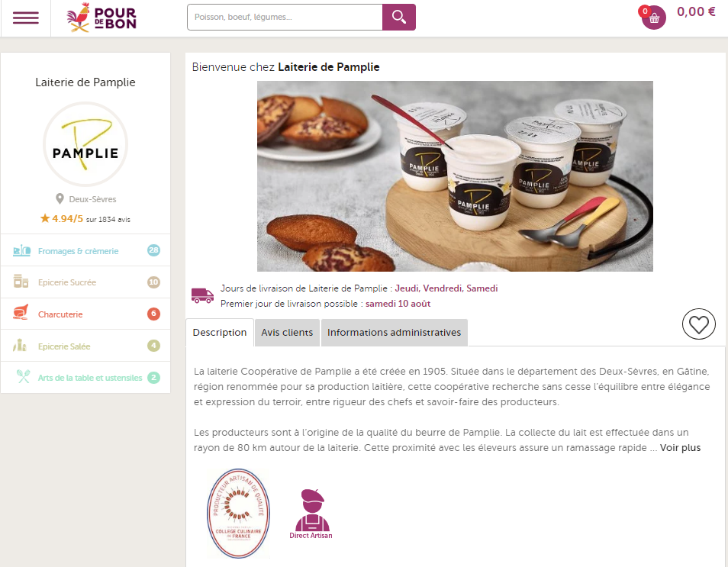728x567 pixels.
Task: Expand description with Voir plus
Action: (680, 448)
